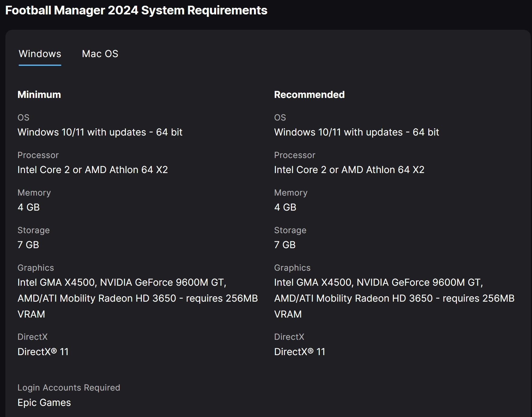The image size is (532, 417).
Task: Click the Recommended 'Storage' label
Action: click(290, 230)
